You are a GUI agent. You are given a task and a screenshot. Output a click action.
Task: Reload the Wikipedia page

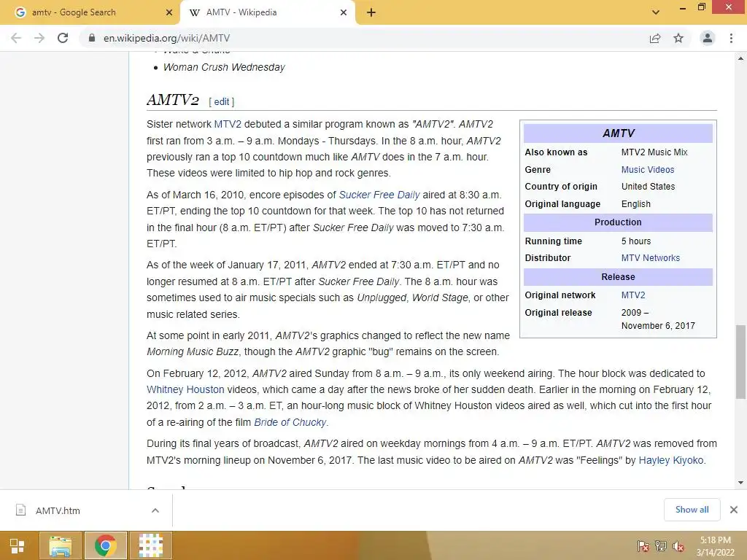(x=63, y=38)
